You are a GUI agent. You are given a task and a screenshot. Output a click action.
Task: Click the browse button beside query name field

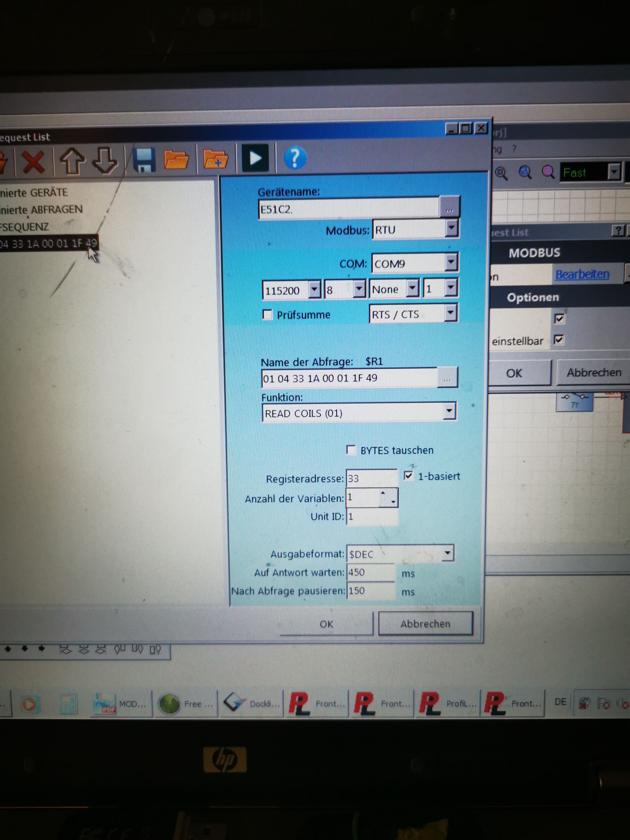pyautogui.click(x=447, y=377)
